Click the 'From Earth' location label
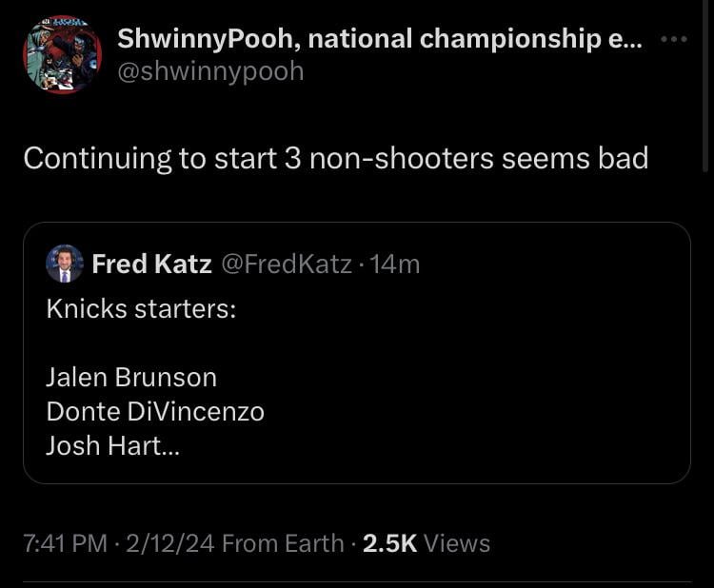714x588 pixels. (x=282, y=543)
